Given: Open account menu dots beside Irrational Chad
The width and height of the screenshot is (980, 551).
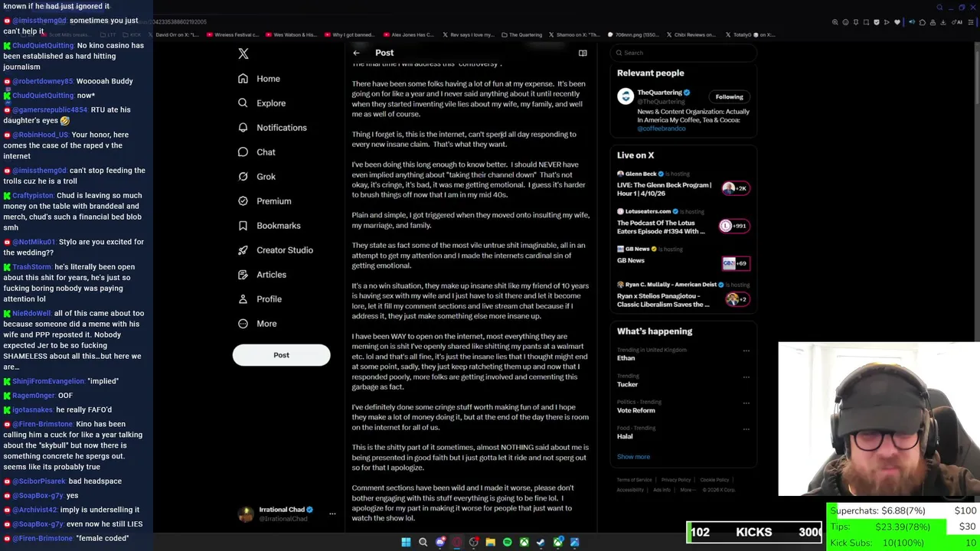Looking at the screenshot, I should pyautogui.click(x=332, y=514).
